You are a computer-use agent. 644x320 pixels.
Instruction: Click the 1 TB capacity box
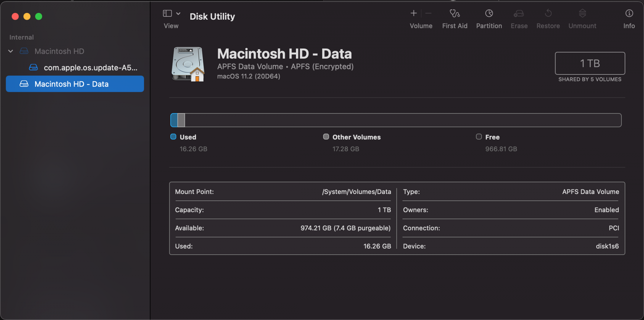[x=590, y=63]
